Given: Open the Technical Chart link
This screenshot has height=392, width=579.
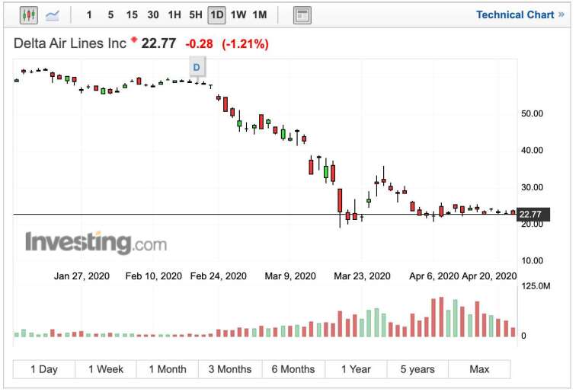Looking at the screenshot, I should point(520,14).
